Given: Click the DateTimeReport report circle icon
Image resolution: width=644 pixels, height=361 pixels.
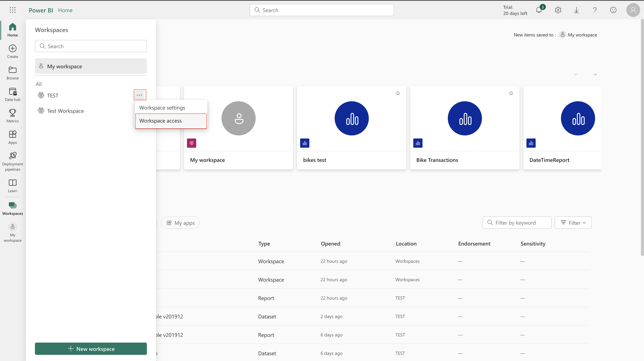Looking at the screenshot, I should coord(578,118).
